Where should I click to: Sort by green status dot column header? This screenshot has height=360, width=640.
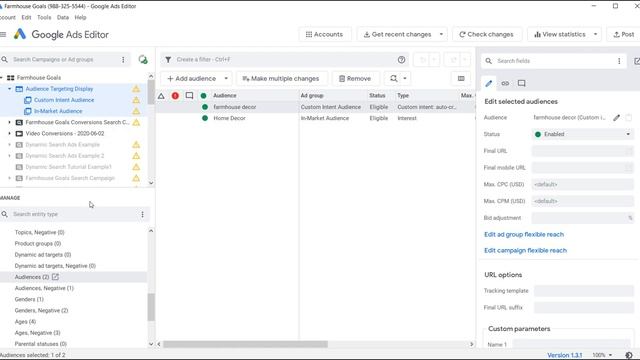tap(203, 96)
